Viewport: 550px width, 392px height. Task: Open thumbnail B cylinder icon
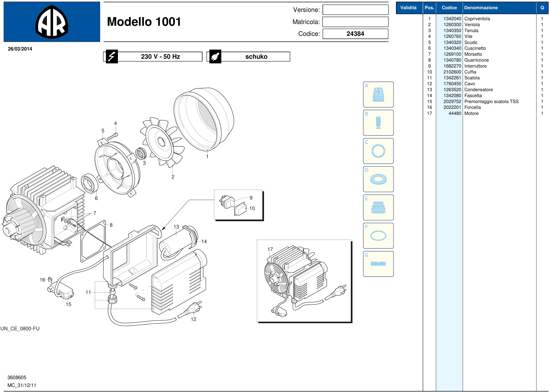pos(378,123)
